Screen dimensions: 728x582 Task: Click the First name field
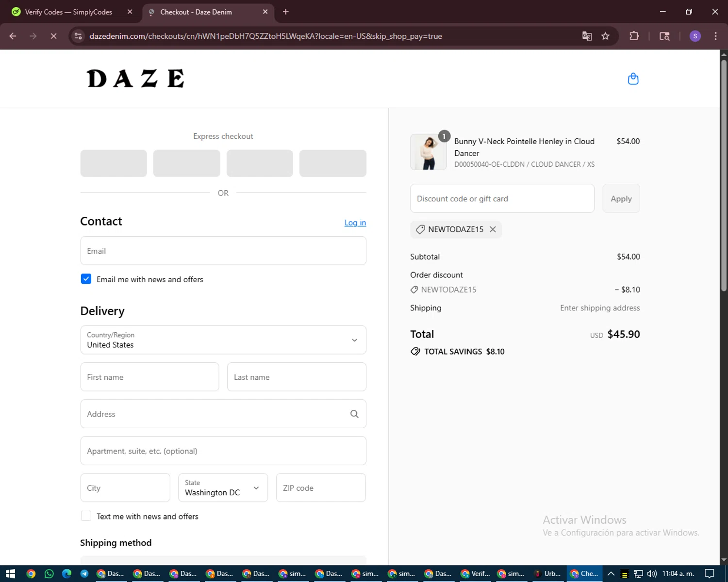tap(150, 377)
